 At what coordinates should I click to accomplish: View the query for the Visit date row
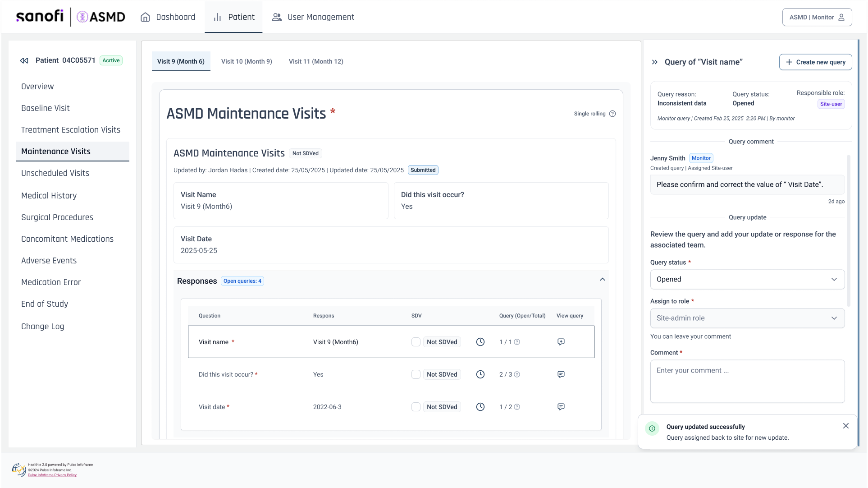click(x=561, y=407)
